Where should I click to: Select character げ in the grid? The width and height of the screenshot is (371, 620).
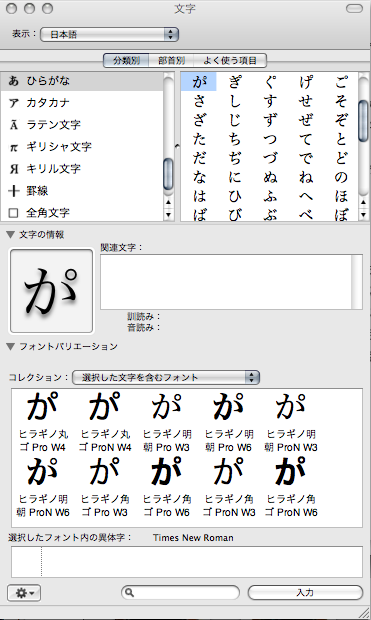pos(306,82)
